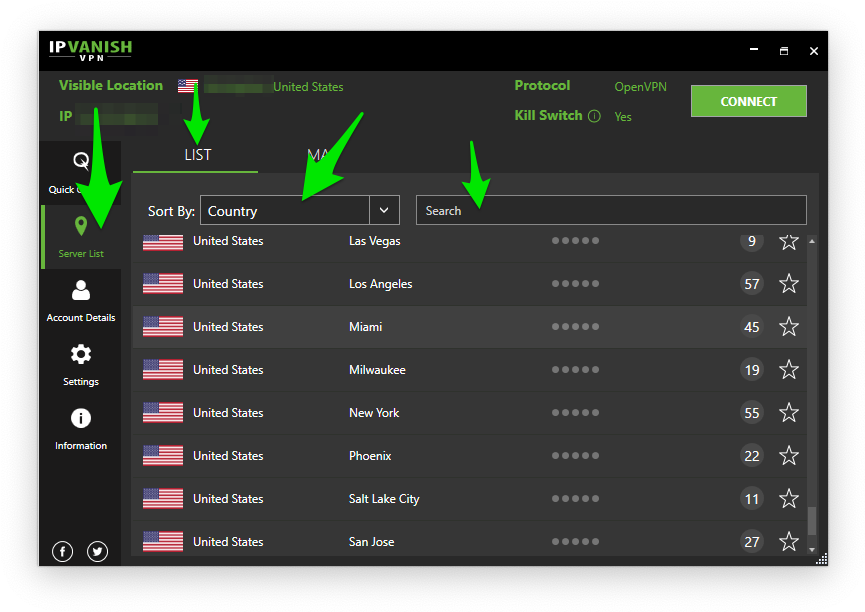Click the Kill Switch Yes value

pos(623,116)
